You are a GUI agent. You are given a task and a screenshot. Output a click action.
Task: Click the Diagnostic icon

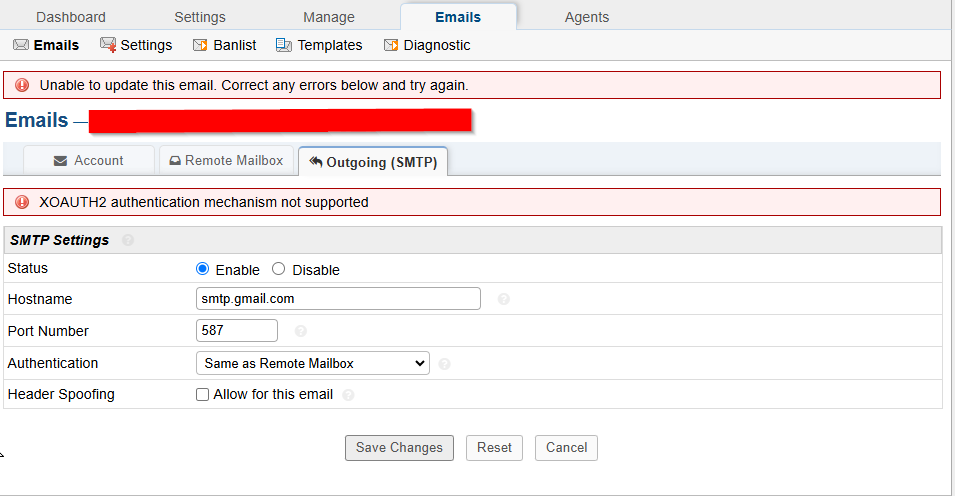pos(390,45)
